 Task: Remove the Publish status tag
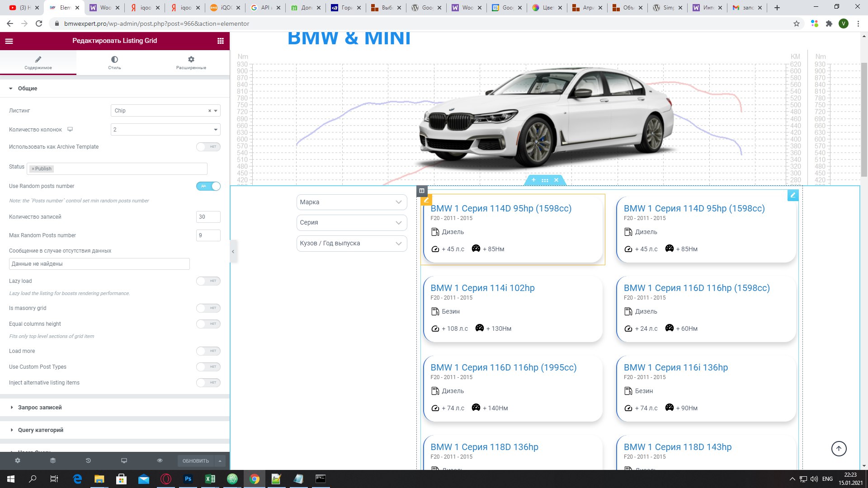click(33, 169)
